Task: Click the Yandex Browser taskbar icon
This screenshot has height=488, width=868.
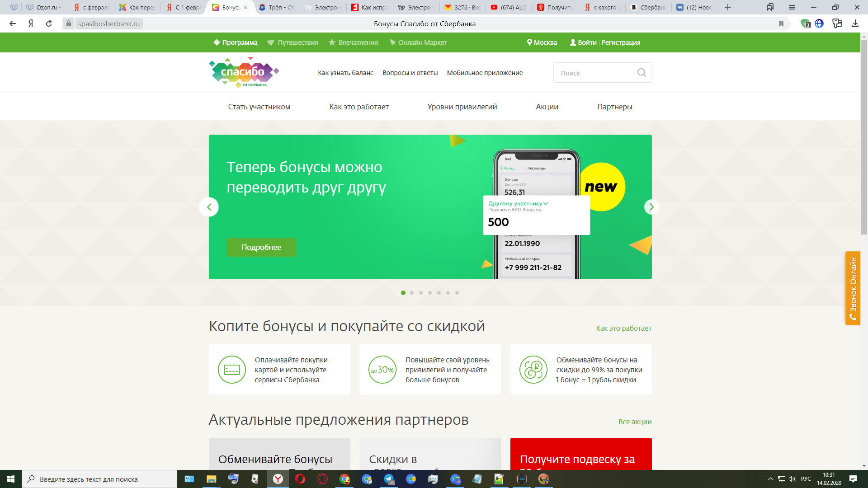Action: pyautogui.click(x=278, y=479)
